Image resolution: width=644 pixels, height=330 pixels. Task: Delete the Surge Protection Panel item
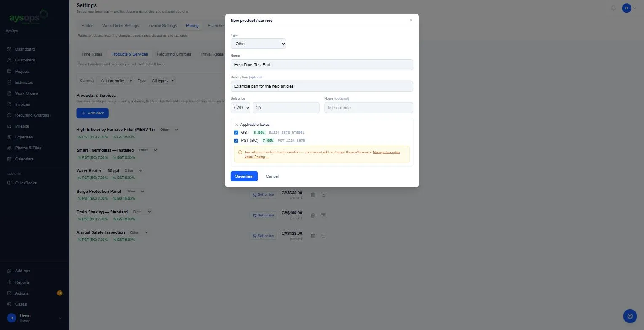pyautogui.click(x=313, y=194)
